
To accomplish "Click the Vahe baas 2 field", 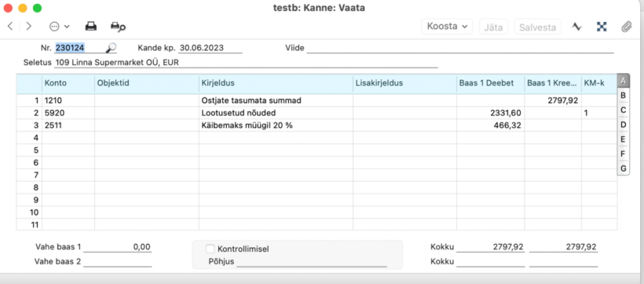I will pos(118,261).
